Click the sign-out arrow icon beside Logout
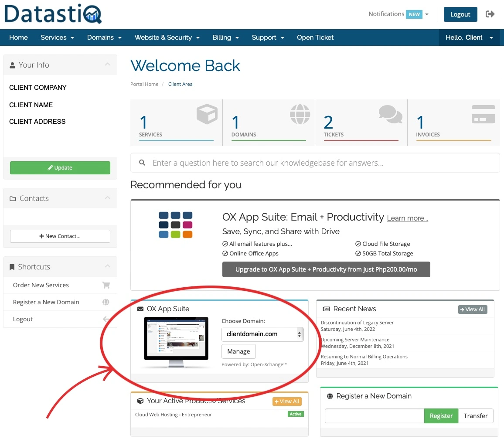The height and width of the screenshot is (439, 504). point(490,14)
